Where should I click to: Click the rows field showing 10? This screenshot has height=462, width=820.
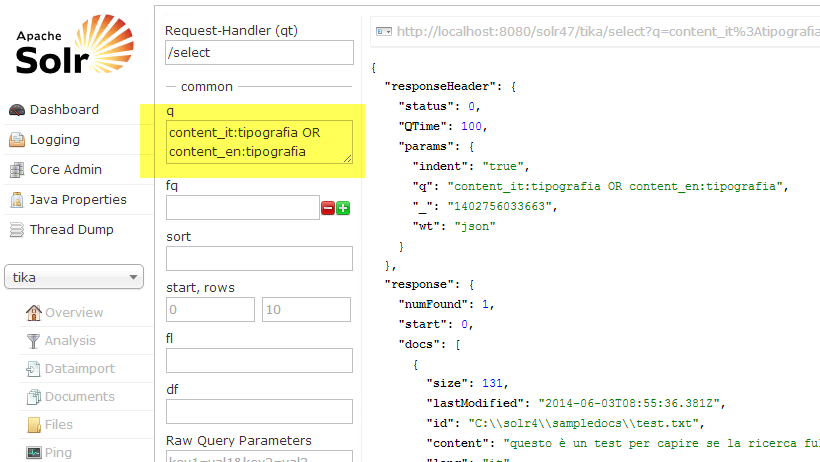(306, 309)
